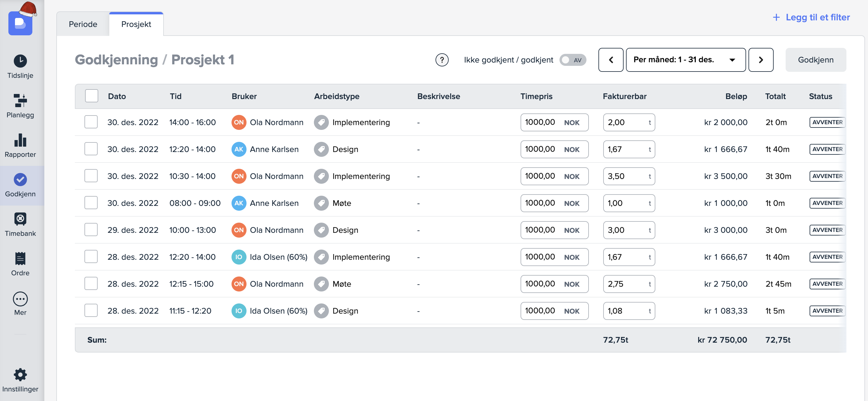Toggle the Ikke godkjent / godkjent switch

coord(572,60)
